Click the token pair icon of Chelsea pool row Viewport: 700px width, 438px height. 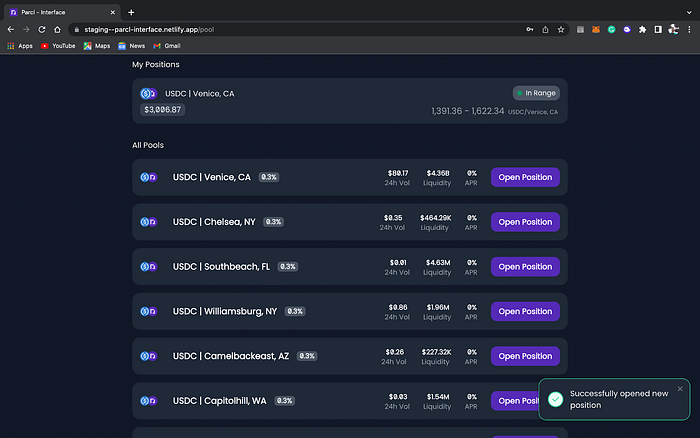[x=149, y=222]
